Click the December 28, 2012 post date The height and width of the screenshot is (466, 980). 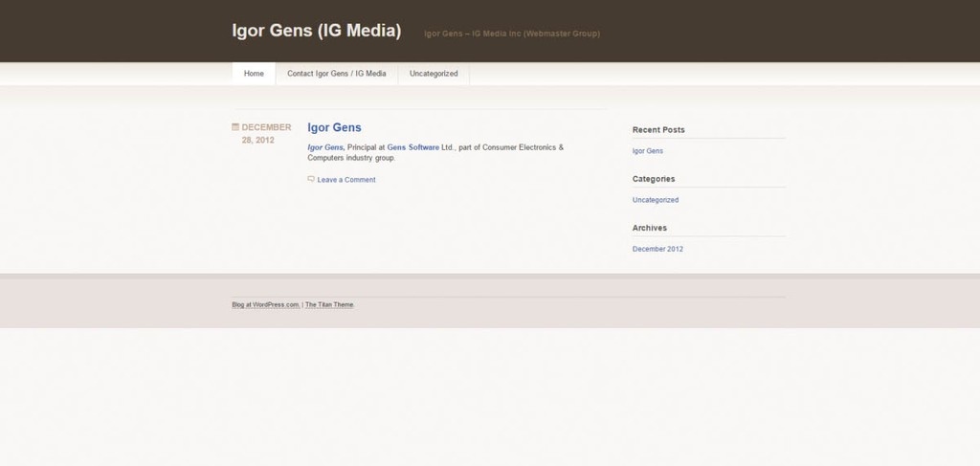(x=265, y=133)
